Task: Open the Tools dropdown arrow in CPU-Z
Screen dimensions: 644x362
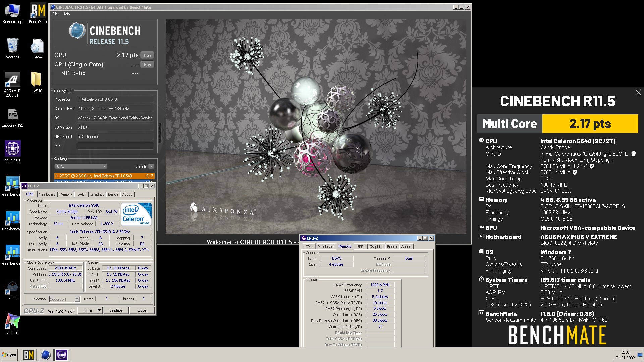Action: coord(99,310)
